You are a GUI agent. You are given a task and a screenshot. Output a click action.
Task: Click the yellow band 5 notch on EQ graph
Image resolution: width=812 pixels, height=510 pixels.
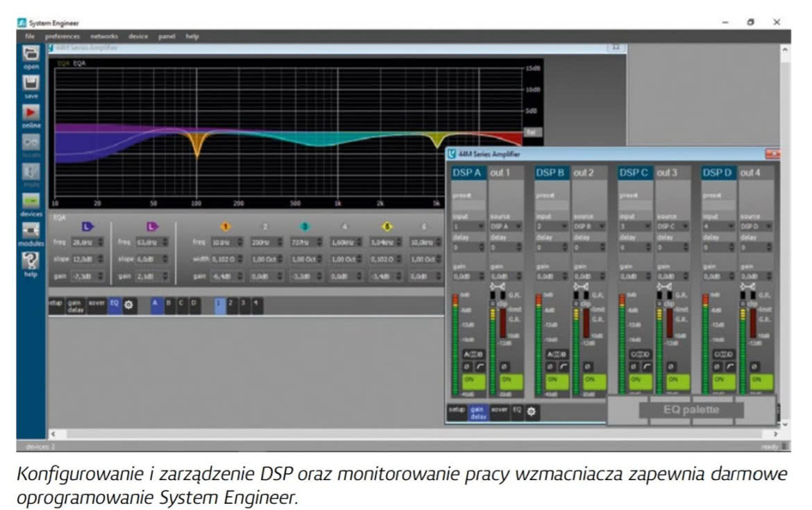point(438,139)
